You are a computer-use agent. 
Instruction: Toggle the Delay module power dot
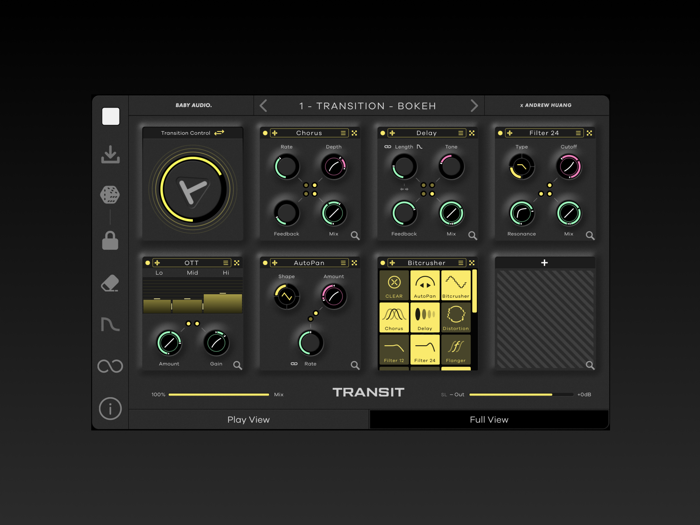383,133
